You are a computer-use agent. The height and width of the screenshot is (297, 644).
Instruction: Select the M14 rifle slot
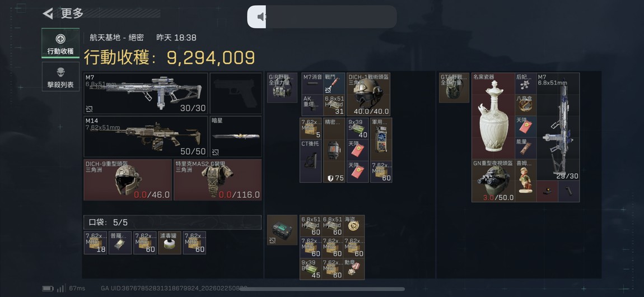tap(146, 136)
